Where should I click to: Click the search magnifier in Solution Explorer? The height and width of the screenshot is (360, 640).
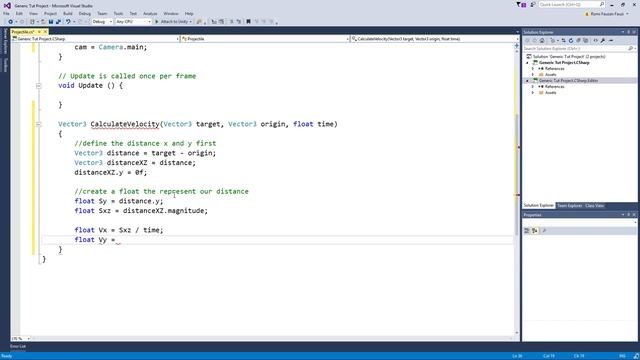pos(630,49)
